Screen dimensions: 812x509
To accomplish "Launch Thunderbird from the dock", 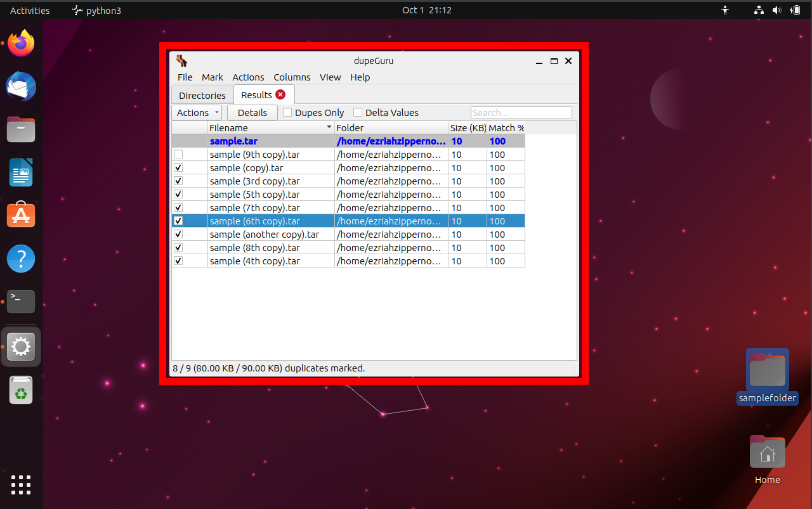I will pos(20,86).
